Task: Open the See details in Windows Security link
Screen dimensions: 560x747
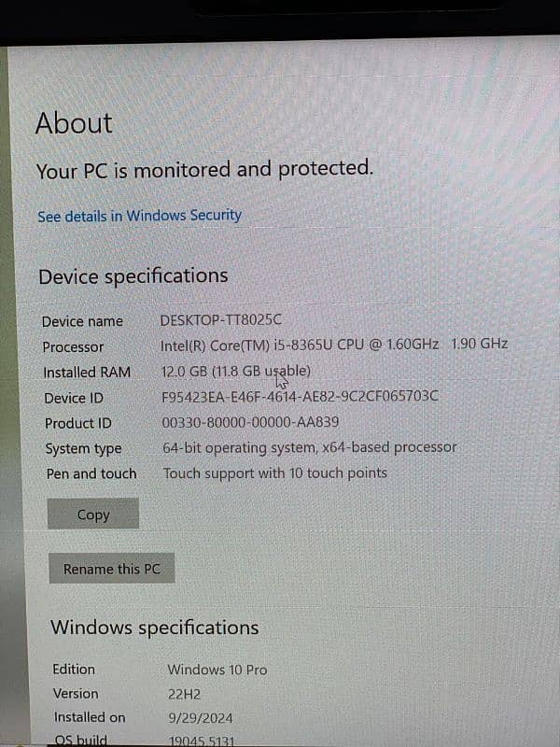Action: tap(139, 216)
